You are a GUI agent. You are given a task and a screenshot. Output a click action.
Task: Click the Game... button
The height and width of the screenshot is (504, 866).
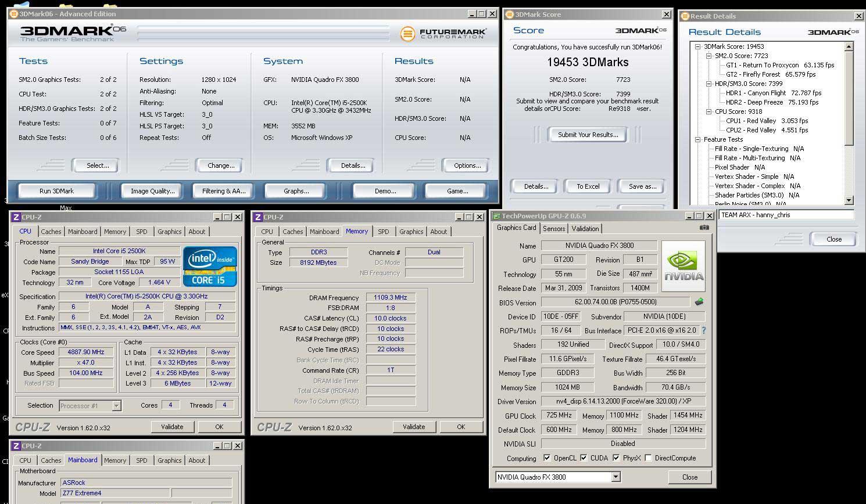(x=457, y=190)
